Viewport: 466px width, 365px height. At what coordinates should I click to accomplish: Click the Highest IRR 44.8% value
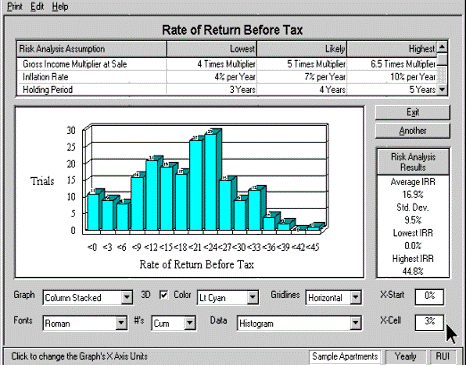[413, 271]
